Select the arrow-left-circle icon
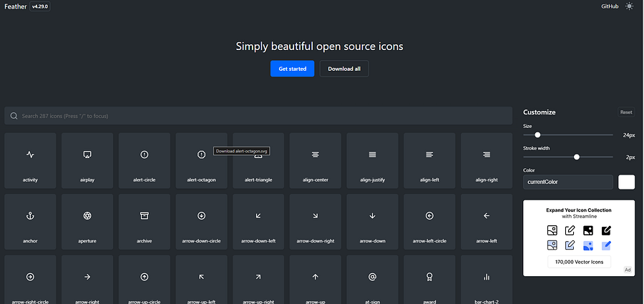This screenshot has height=304, width=644. pyautogui.click(x=429, y=222)
